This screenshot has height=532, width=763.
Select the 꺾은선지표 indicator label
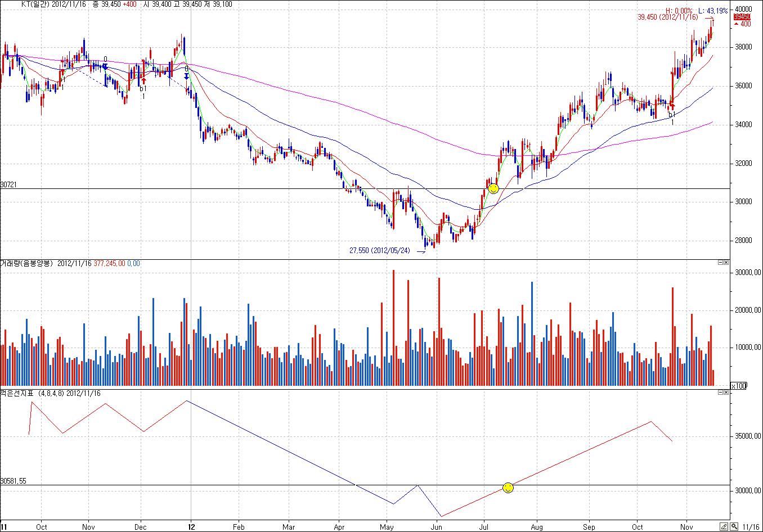[x=17, y=393]
